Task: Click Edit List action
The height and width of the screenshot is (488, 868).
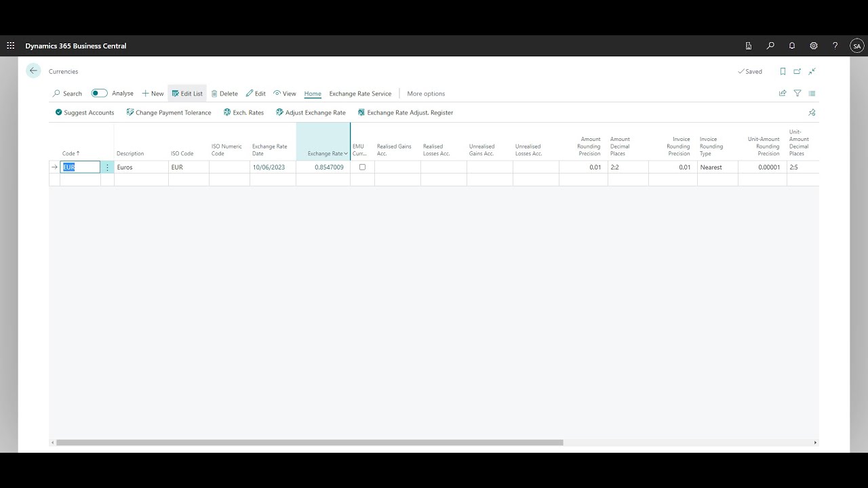Action: [187, 94]
